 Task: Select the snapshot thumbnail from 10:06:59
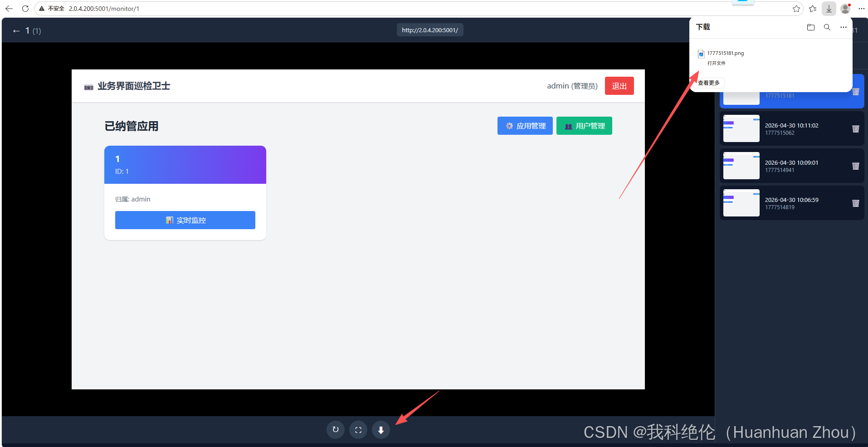click(741, 203)
